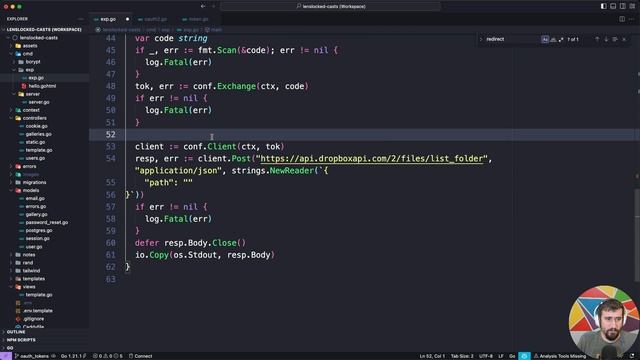Click Ln 52, Col 1 cursor position

(x=432, y=356)
